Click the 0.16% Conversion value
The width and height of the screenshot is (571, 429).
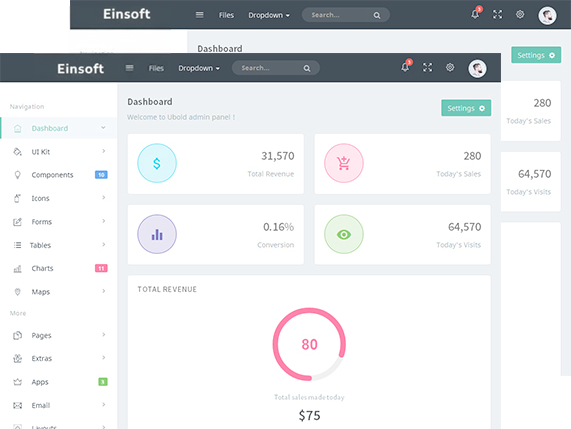[x=278, y=227]
